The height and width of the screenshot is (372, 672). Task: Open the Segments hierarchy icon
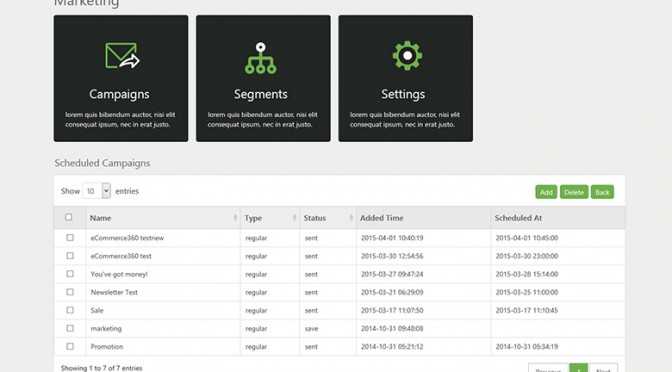261,58
